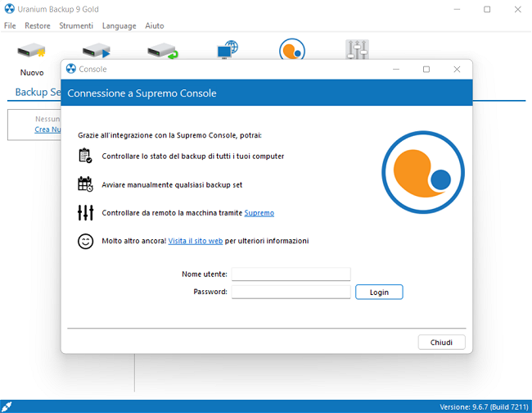Open the Aiuto menu

(x=155, y=26)
